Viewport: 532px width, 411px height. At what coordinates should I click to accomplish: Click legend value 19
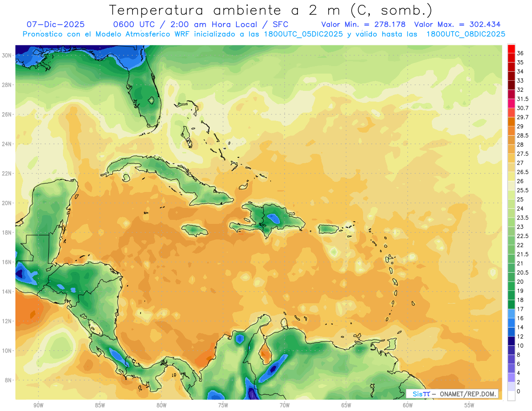(520, 291)
